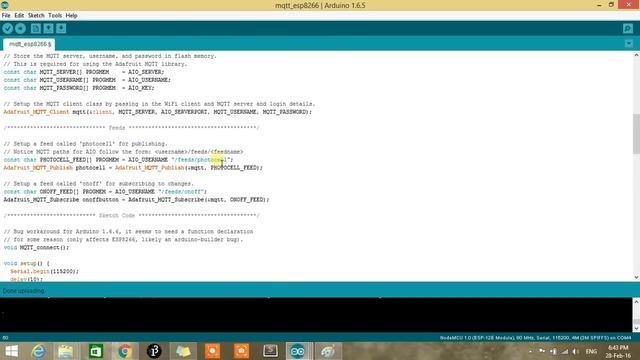Screen dimensions: 640x360
Task: Open the black circular taskbar app icon
Action: click(154, 351)
